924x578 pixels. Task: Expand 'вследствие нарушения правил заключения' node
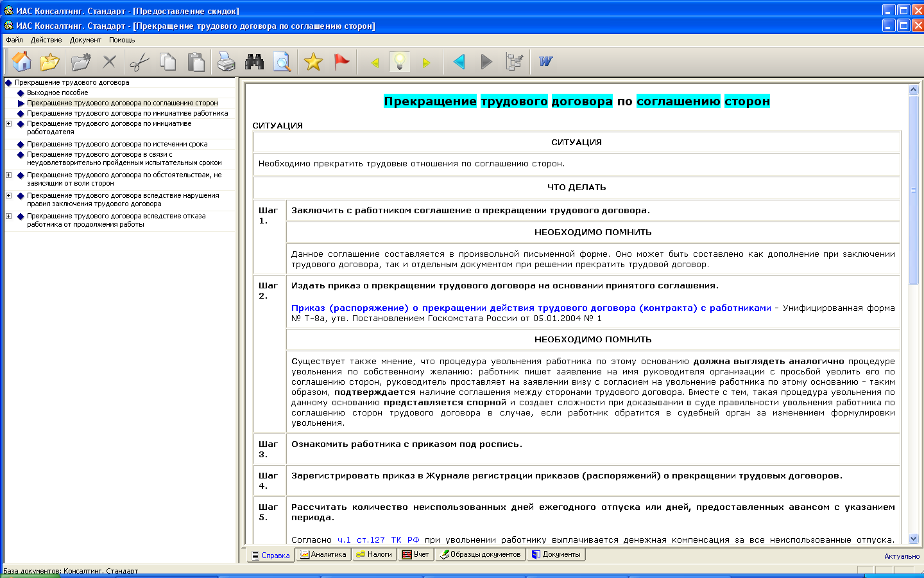[9, 196]
